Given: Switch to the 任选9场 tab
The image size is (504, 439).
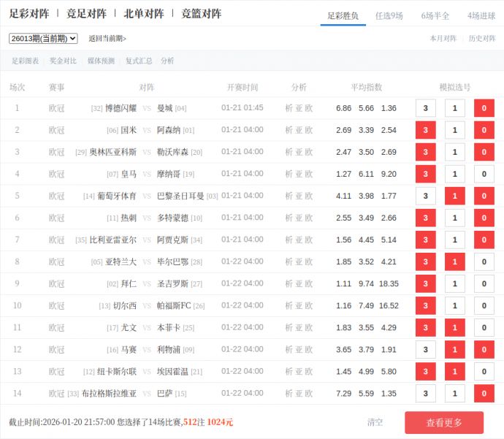Looking at the screenshot, I should pyautogui.click(x=389, y=15).
